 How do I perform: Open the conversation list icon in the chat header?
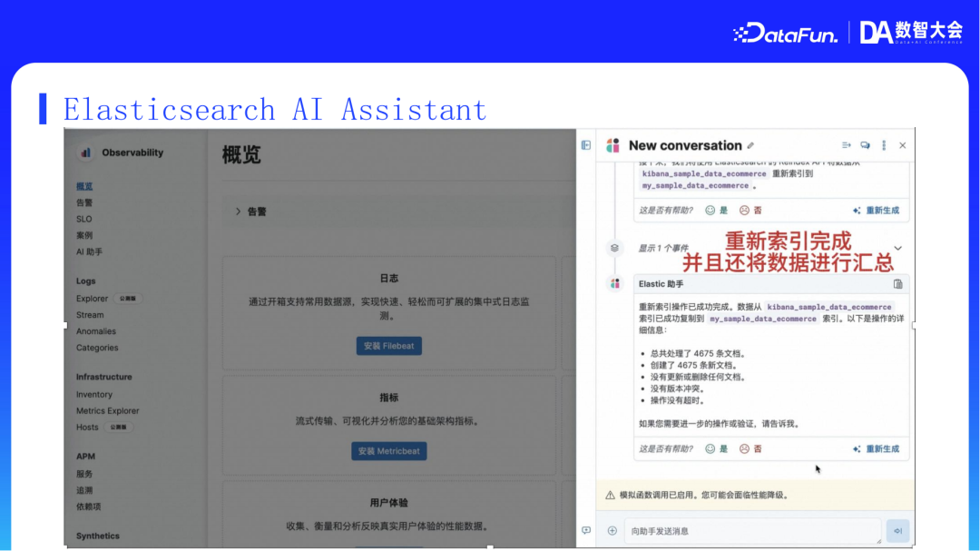(847, 144)
